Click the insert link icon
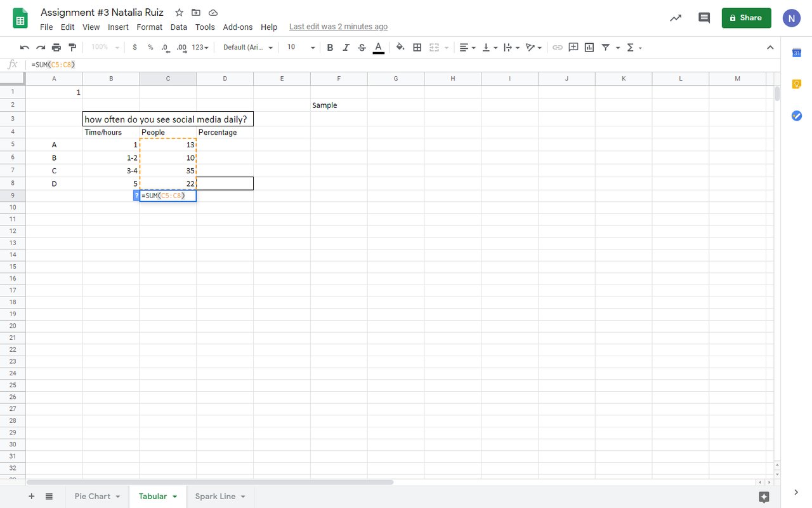Image resolution: width=812 pixels, height=508 pixels. click(x=558, y=48)
